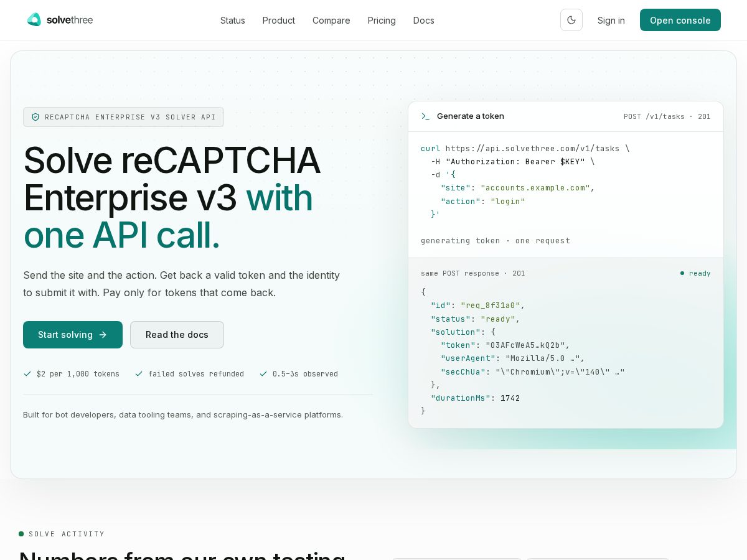The image size is (747, 560).
Task: Click the "$2 per 1,000 tokens" text
Action: pyautogui.click(x=78, y=374)
